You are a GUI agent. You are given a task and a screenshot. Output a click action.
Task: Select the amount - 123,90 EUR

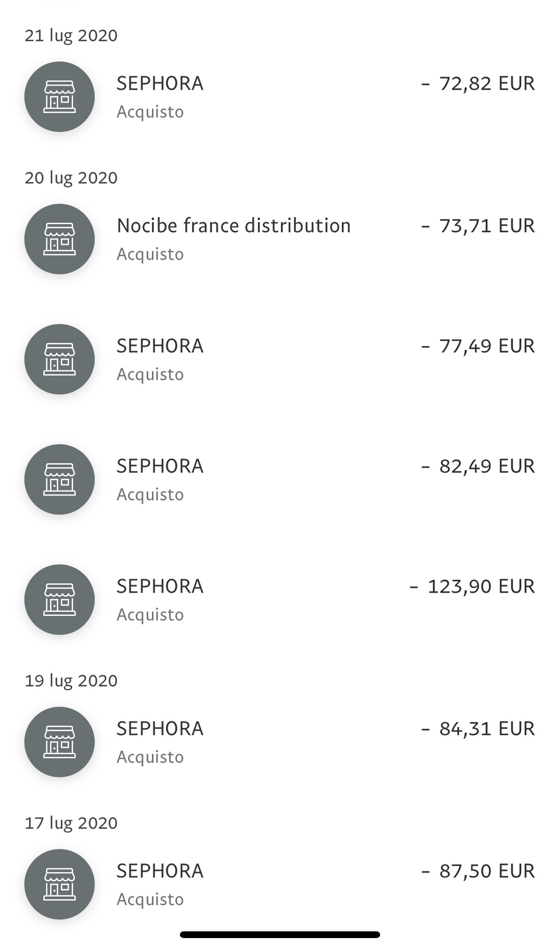(x=472, y=587)
